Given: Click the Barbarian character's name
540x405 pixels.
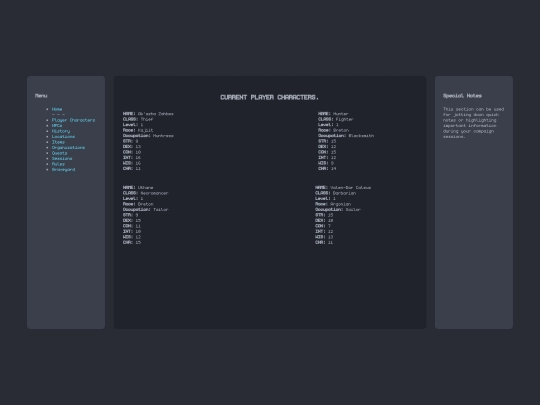Looking at the screenshot, I should tap(351, 188).
